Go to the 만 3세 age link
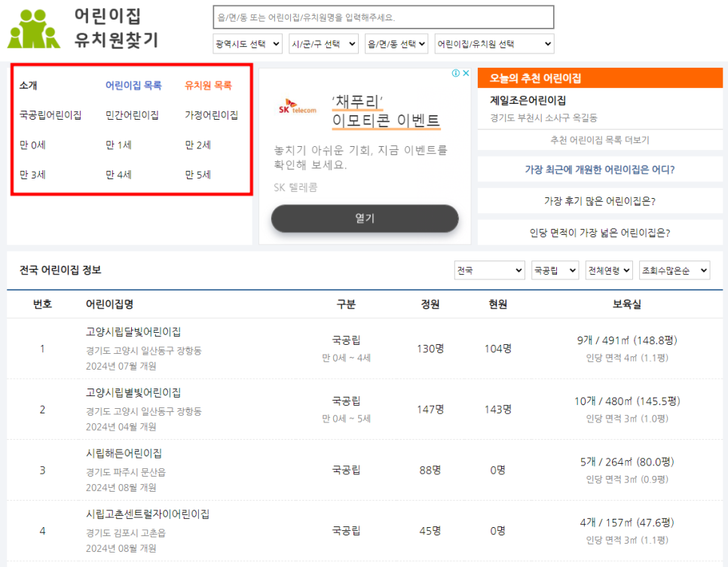 33,175
